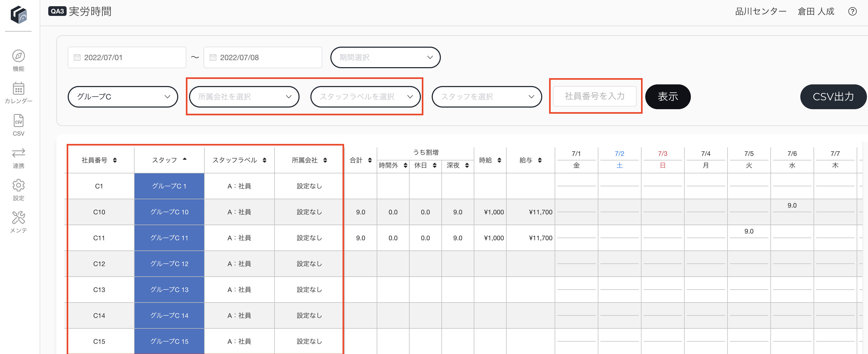Viewport: 868px width, 354px height.
Task: Select staff cell グループC 14
Action: (x=169, y=316)
